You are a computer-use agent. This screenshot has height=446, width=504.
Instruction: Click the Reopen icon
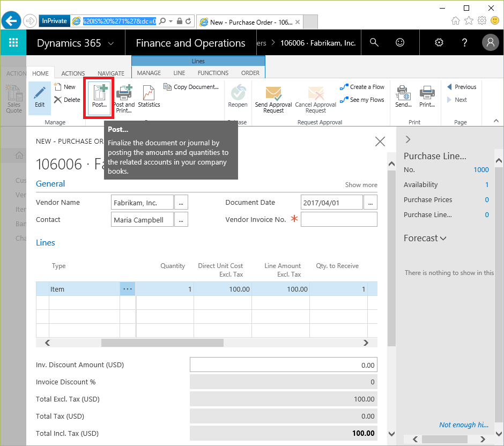[x=238, y=96]
